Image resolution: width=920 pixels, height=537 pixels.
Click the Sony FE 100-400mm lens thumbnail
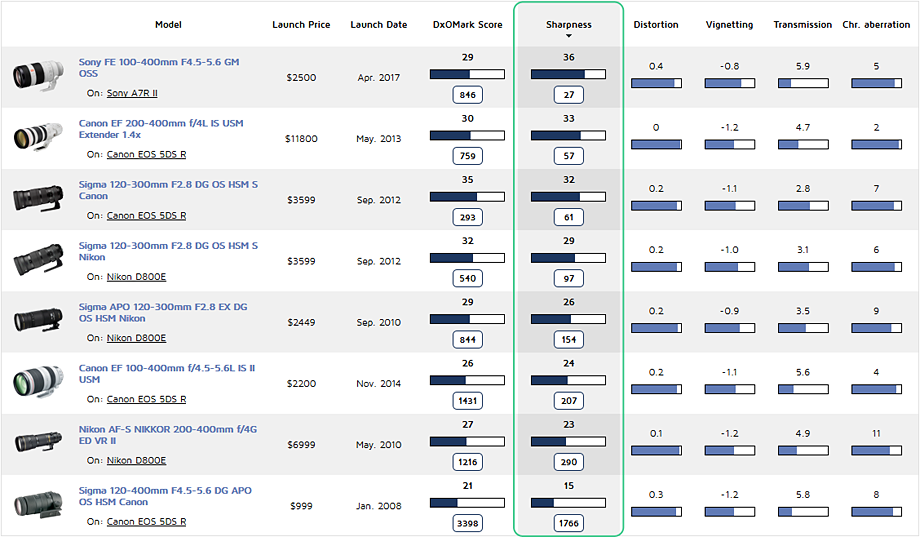click(x=39, y=75)
